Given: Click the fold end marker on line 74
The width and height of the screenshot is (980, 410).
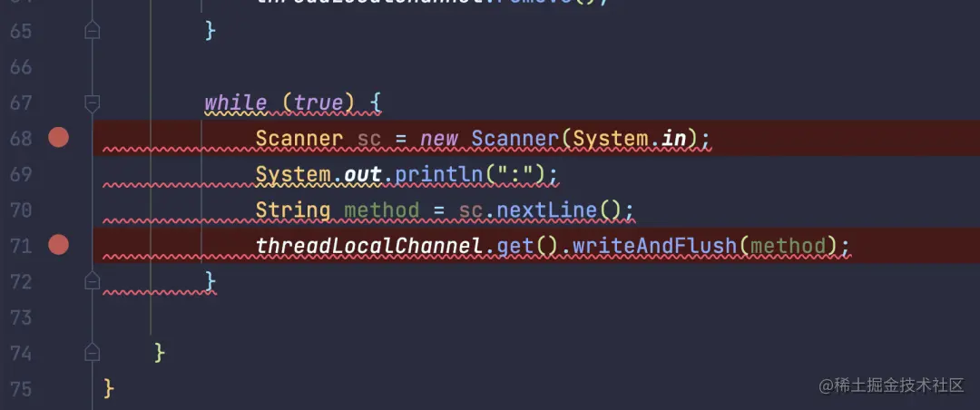Looking at the screenshot, I should tap(92, 353).
